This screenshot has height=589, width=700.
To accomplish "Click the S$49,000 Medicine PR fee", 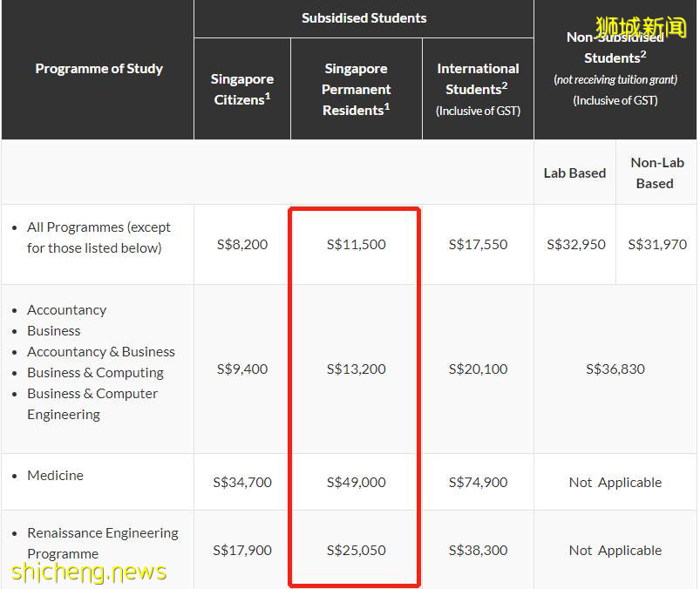I will (356, 482).
